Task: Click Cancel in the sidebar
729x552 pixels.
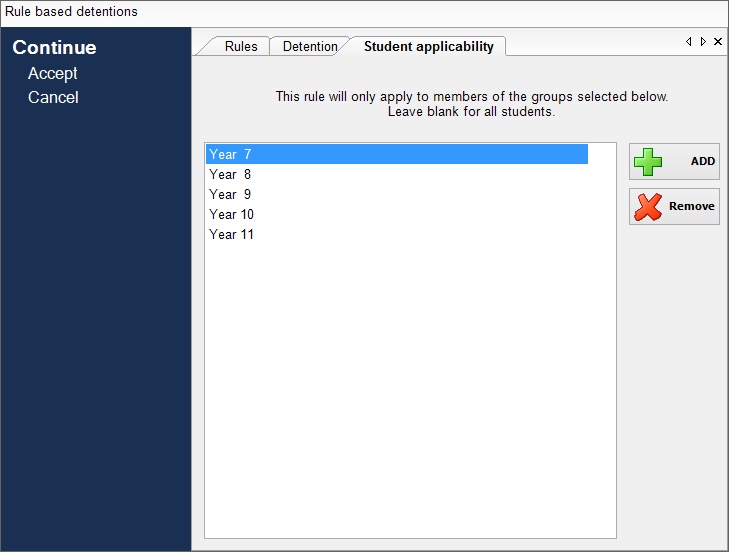Action: point(53,98)
